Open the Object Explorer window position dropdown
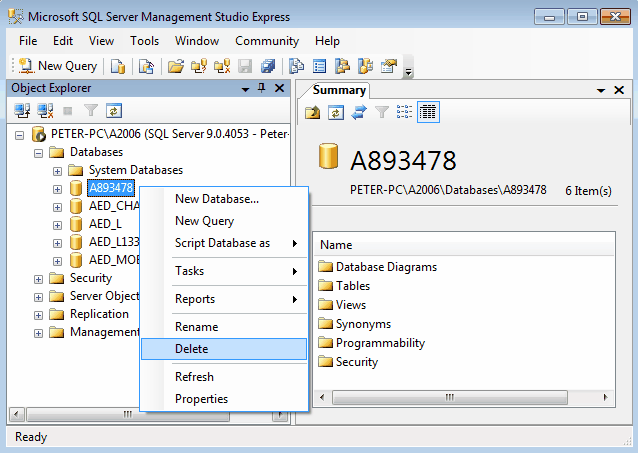 click(245, 89)
